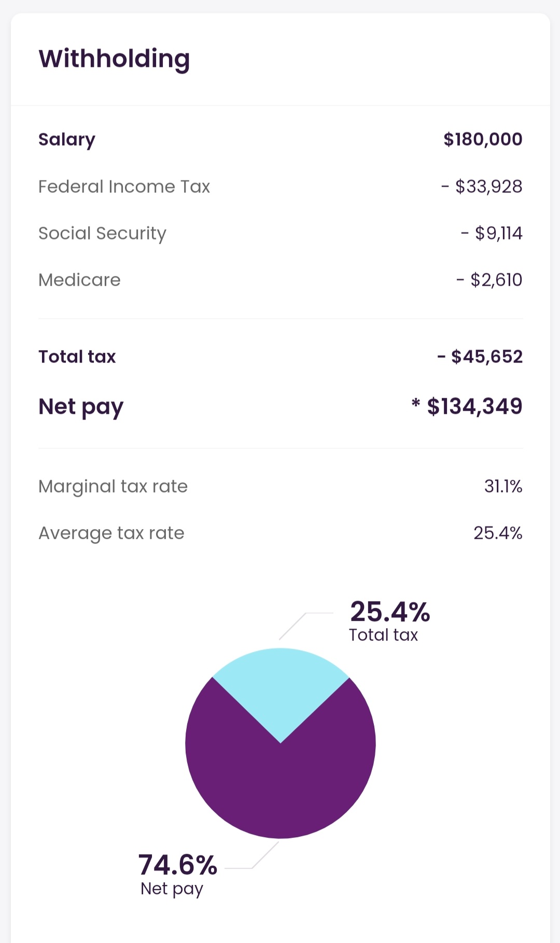Click the large Net pay row label
Screen dimensions: 560x943
pos(81,407)
